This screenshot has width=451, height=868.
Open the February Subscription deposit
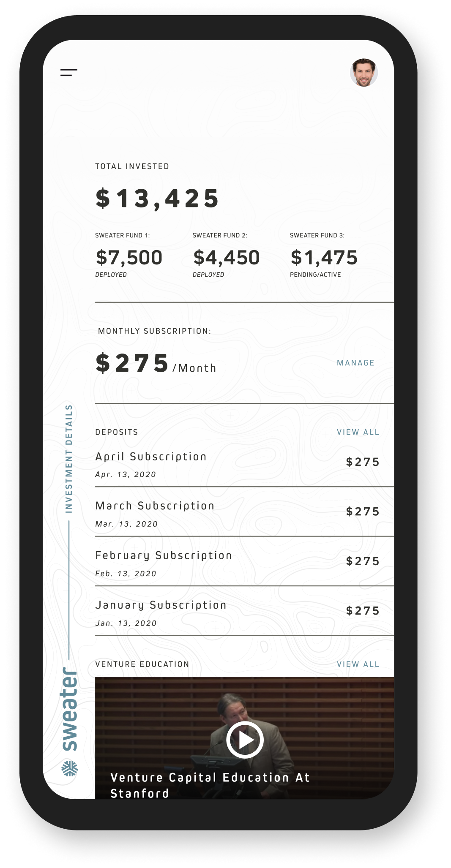(x=244, y=561)
